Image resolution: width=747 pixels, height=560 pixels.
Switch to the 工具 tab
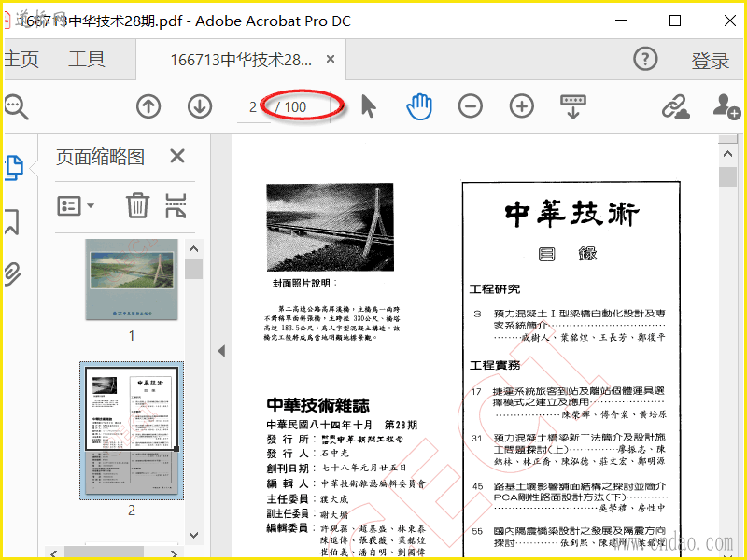click(x=87, y=60)
